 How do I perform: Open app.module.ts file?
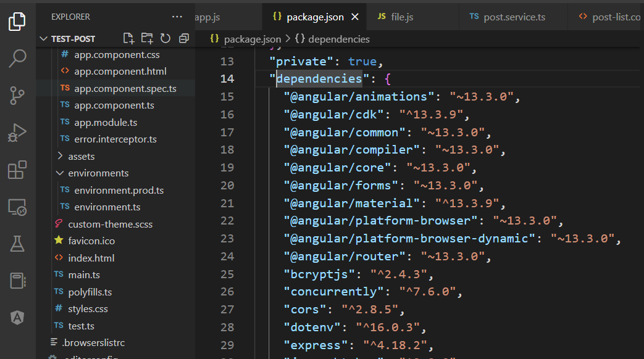click(x=106, y=123)
